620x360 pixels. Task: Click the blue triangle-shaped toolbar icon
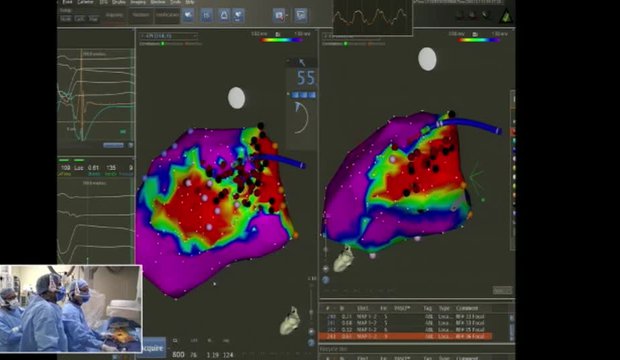(224, 15)
